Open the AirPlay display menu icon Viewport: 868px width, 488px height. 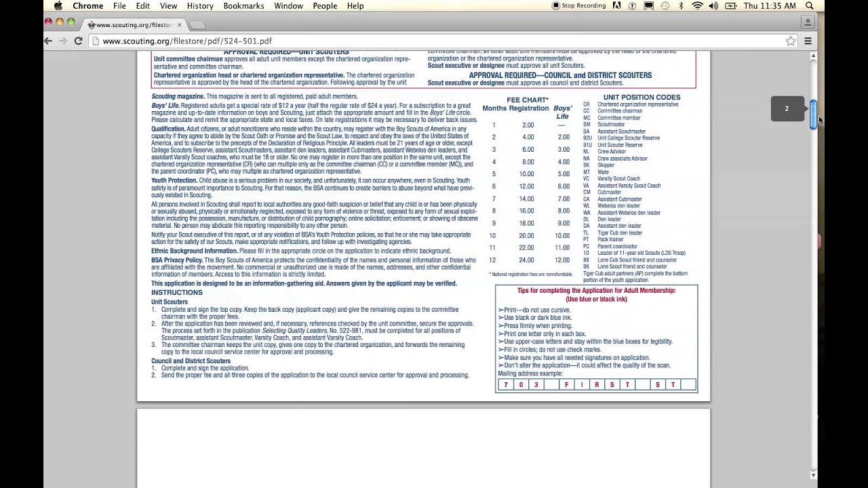pos(649,5)
